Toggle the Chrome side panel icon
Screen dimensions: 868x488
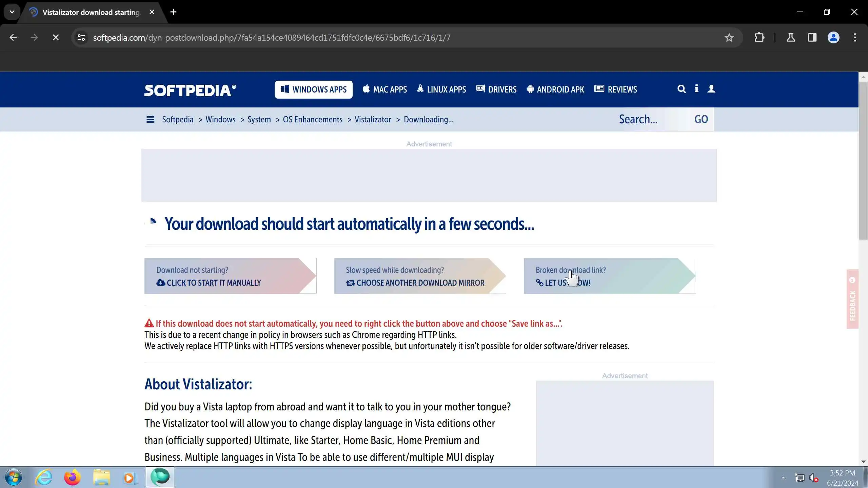tap(812, 38)
